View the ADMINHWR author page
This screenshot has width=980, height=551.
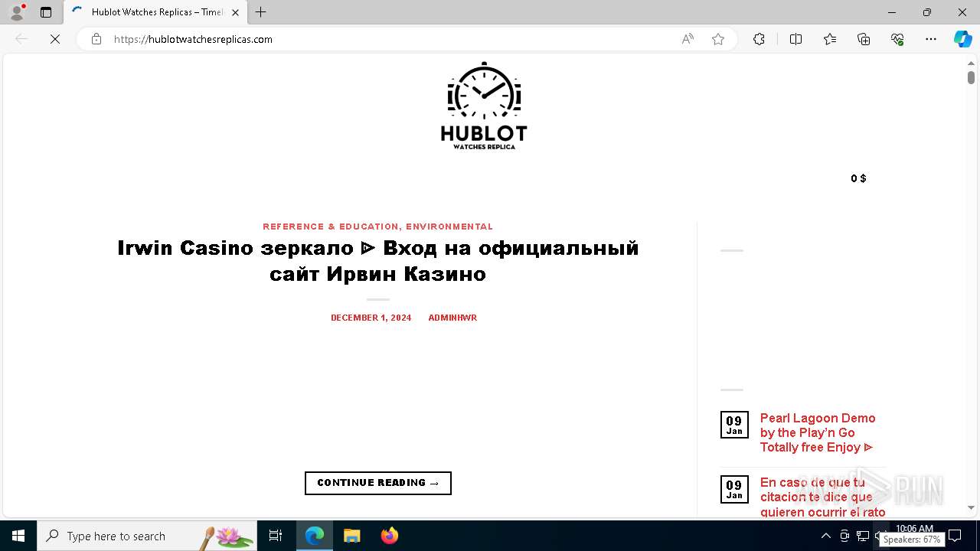pyautogui.click(x=452, y=318)
